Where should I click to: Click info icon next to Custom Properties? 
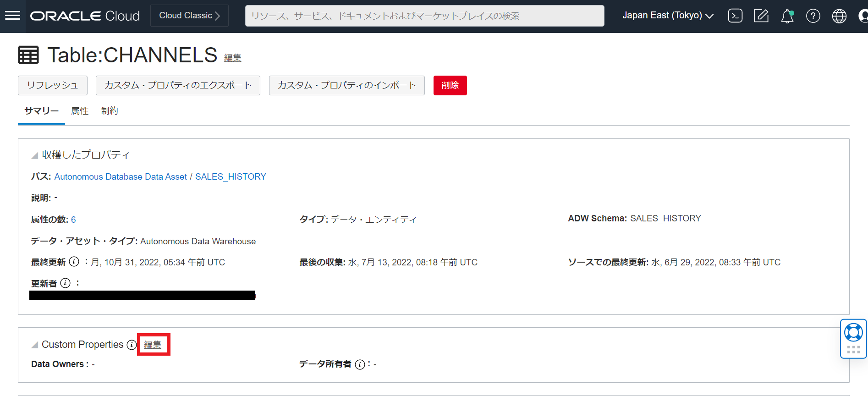tap(132, 345)
